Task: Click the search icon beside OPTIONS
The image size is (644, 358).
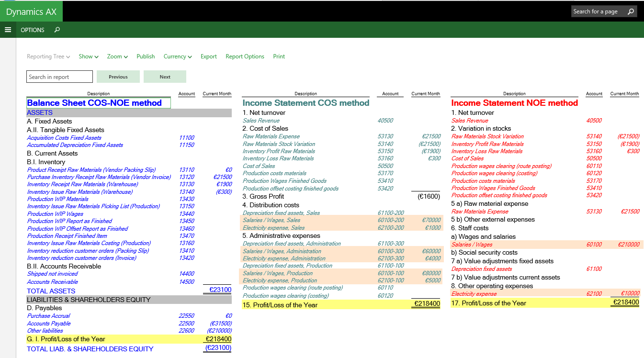Action: coord(57,30)
